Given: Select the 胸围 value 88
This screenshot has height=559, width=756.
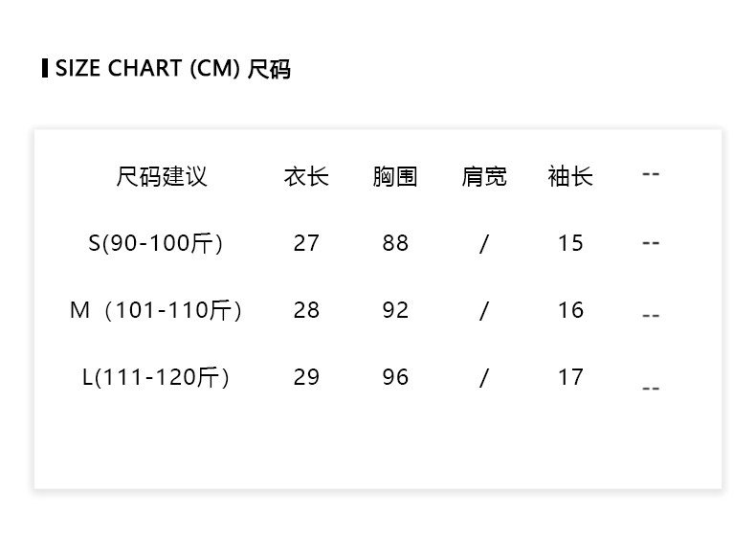Looking at the screenshot, I should click(x=395, y=243).
